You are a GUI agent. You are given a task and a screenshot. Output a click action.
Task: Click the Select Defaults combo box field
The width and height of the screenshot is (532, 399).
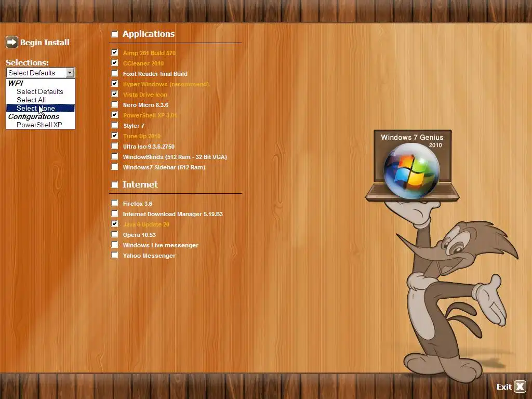(41, 73)
